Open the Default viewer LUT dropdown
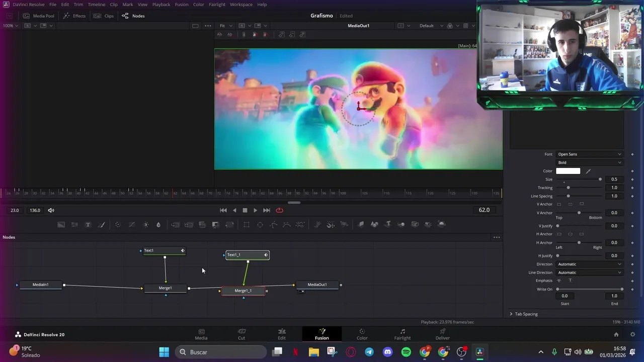The height and width of the screenshot is (362, 644). coord(431,26)
